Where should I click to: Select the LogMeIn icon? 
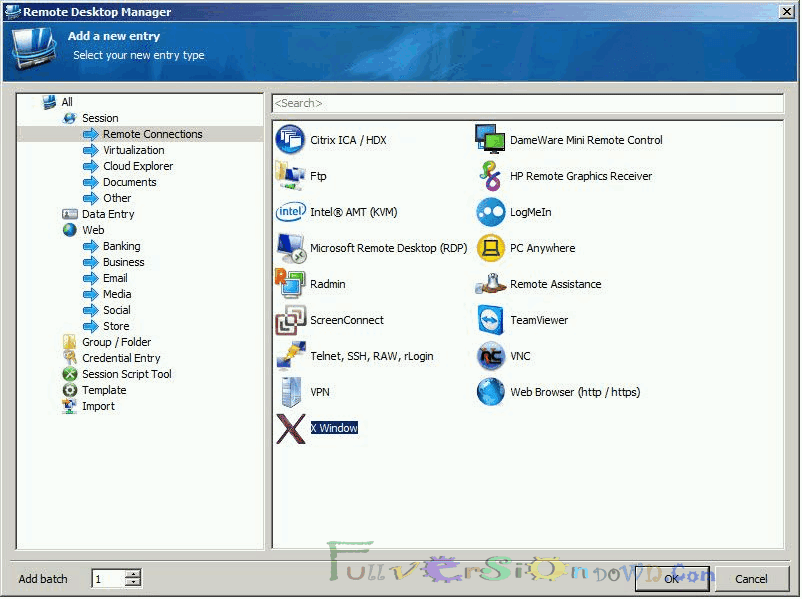point(491,212)
